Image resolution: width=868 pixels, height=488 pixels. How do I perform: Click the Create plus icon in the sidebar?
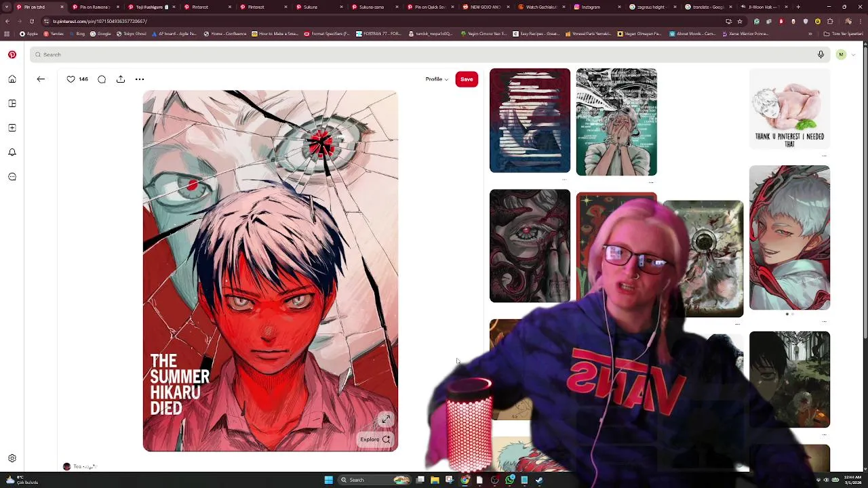(12, 128)
